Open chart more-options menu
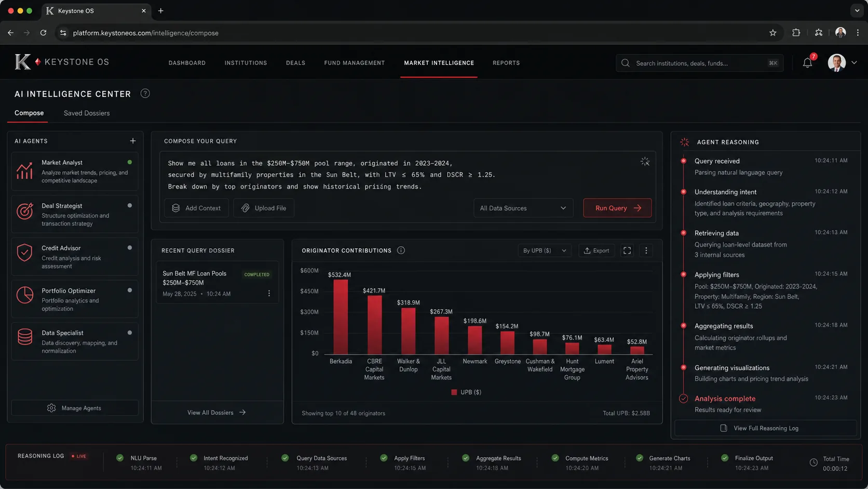Viewport: 868px width, 489px height. pyautogui.click(x=646, y=250)
